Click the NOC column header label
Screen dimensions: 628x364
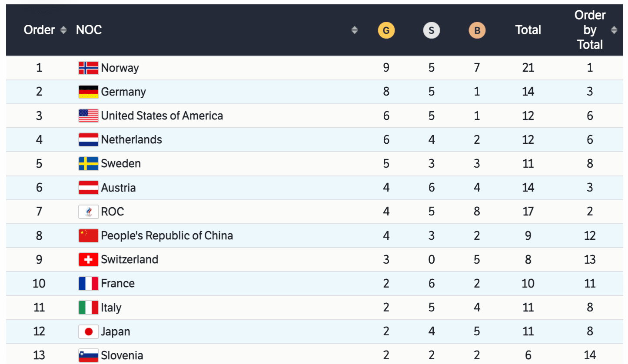coord(89,30)
